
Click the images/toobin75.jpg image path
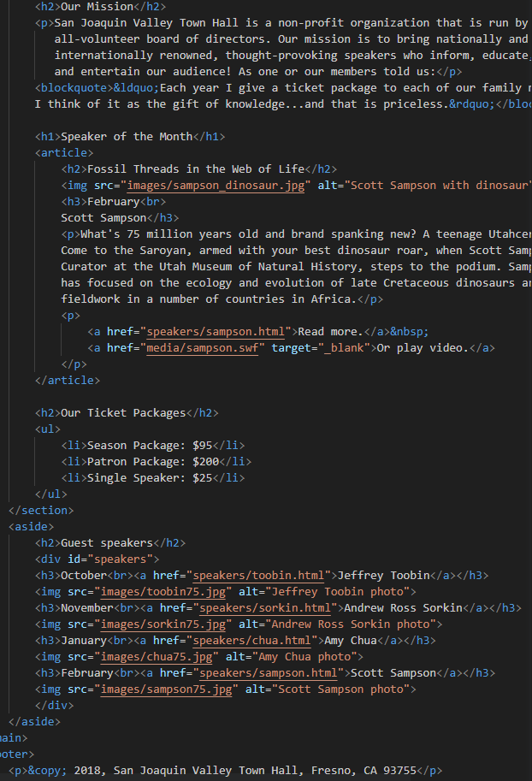[x=163, y=592]
